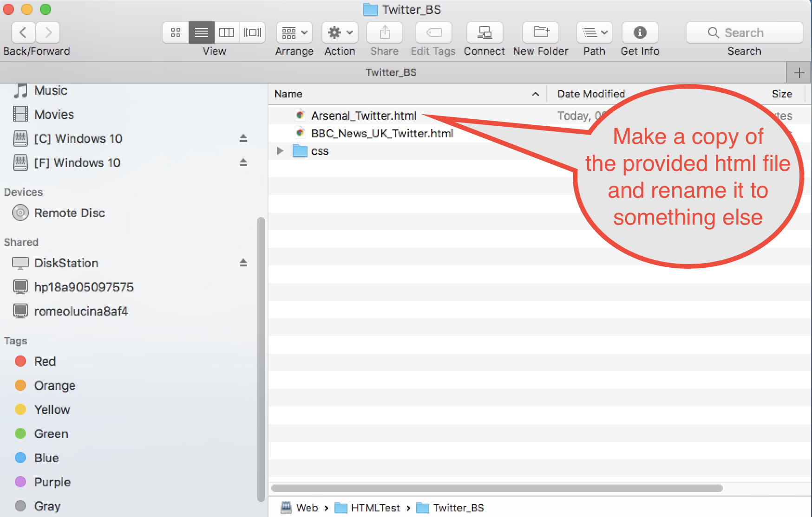Click the Devices section header
Image resolution: width=812 pixels, height=517 pixels.
(x=23, y=192)
